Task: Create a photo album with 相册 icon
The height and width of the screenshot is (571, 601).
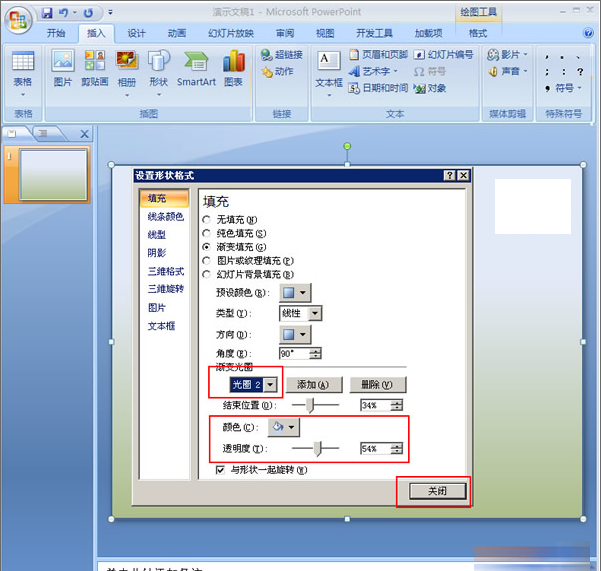Action: pyautogui.click(x=127, y=73)
